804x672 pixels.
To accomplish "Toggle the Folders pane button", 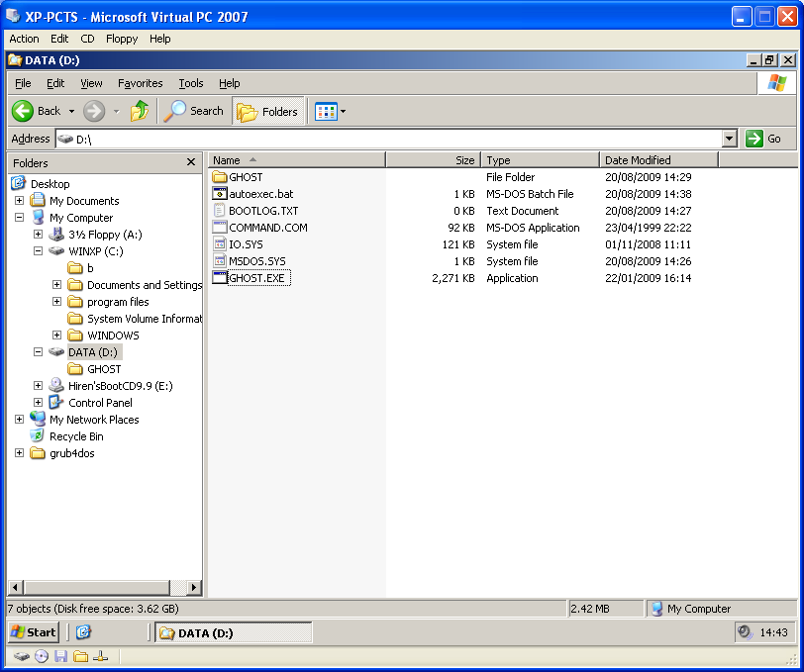I will coord(267,111).
